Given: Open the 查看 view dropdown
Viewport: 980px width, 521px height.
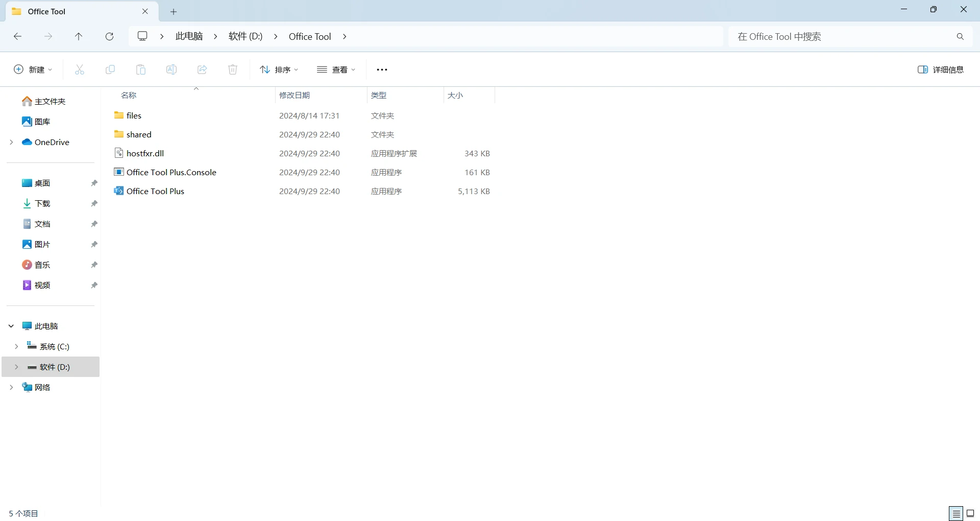Looking at the screenshot, I should [x=336, y=69].
